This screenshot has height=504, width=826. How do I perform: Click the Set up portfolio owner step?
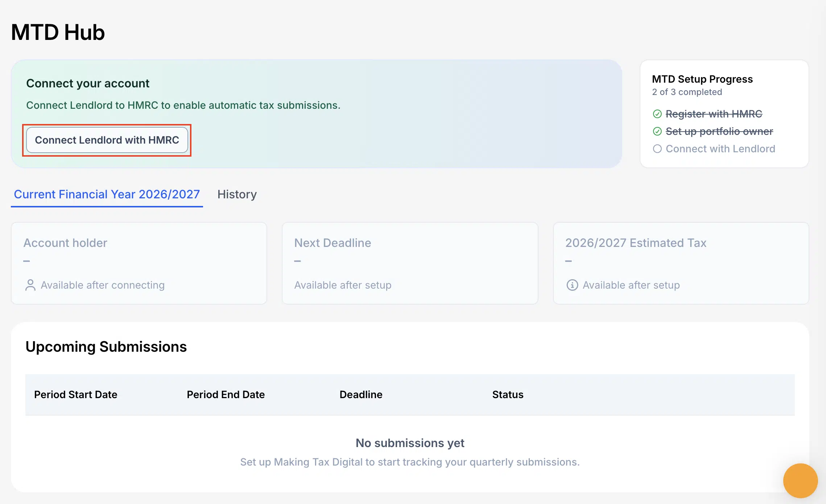point(719,131)
